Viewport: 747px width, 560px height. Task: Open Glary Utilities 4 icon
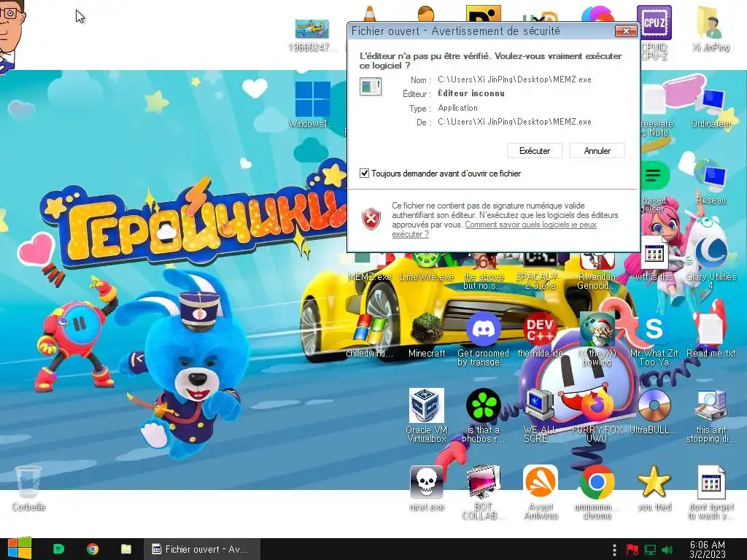[711, 262]
